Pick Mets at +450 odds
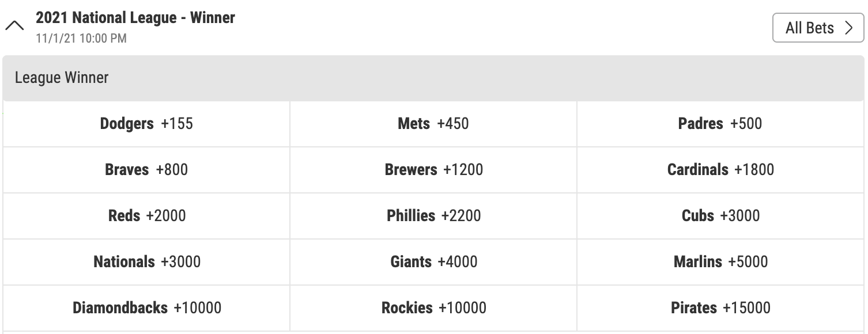The height and width of the screenshot is (334, 868). [433, 124]
